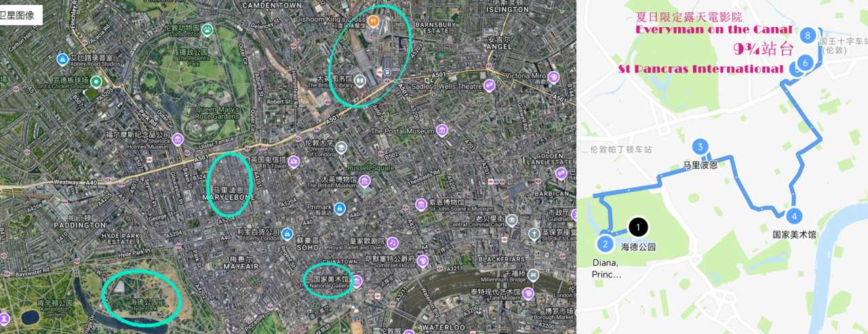Click route stop 2 near Diana memorial
The height and width of the screenshot is (334, 868).
tap(605, 243)
